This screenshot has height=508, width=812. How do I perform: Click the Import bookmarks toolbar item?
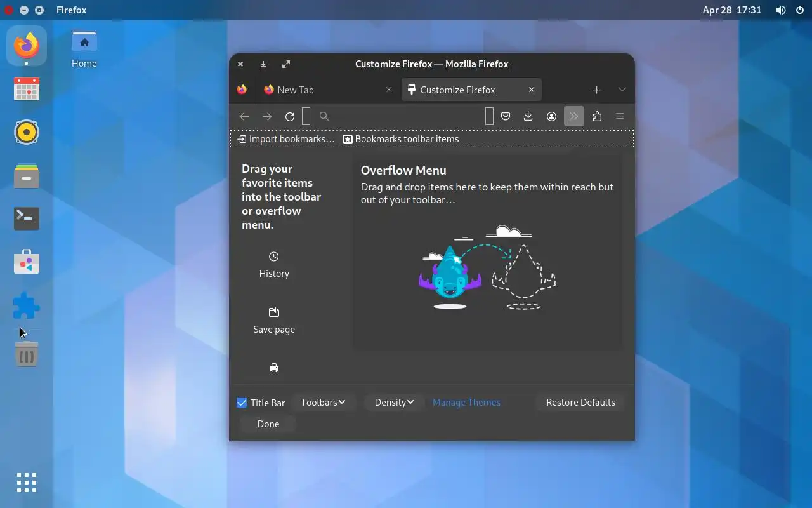285,139
